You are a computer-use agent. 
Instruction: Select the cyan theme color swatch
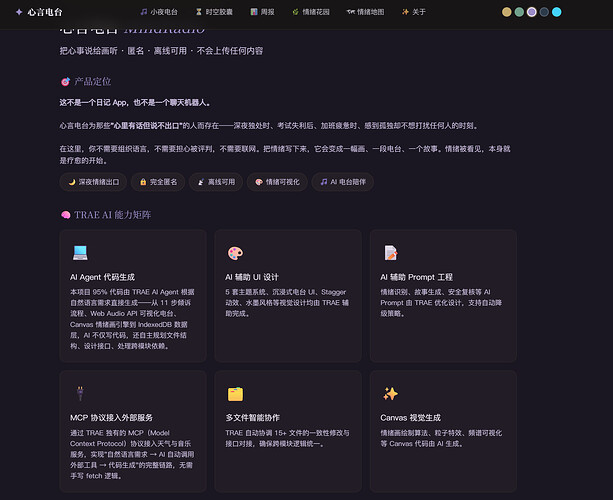557,12
